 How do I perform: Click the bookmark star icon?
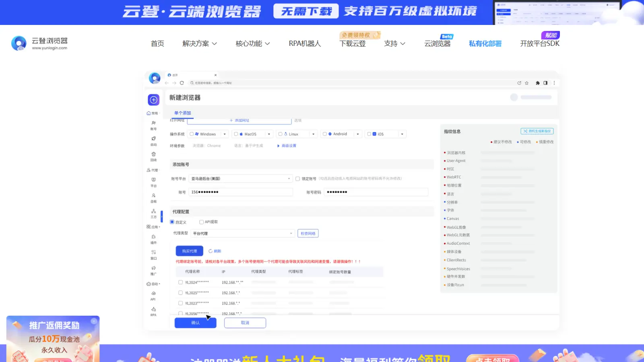526,83
